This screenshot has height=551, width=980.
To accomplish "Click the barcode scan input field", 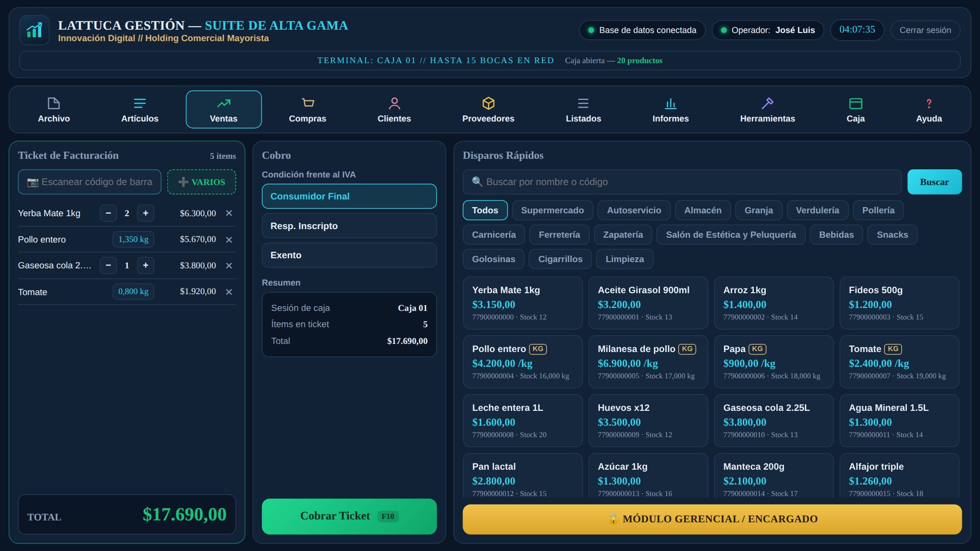I will (89, 182).
